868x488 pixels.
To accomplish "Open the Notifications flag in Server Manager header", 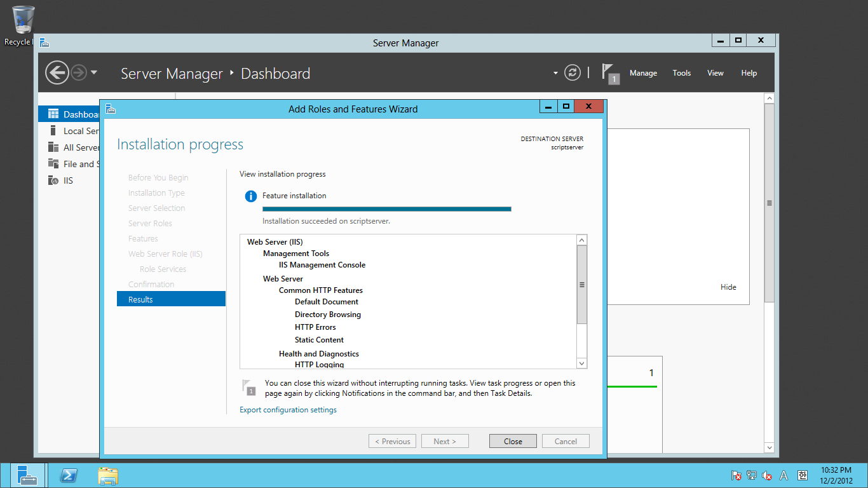I will (x=610, y=73).
